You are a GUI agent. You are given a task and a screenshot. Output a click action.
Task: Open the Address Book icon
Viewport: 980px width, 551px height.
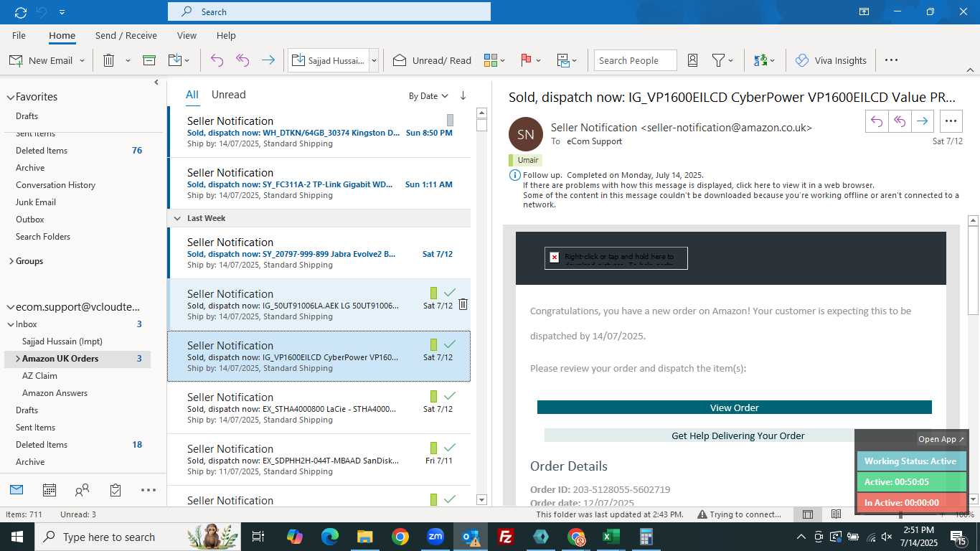tap(692, 60)
